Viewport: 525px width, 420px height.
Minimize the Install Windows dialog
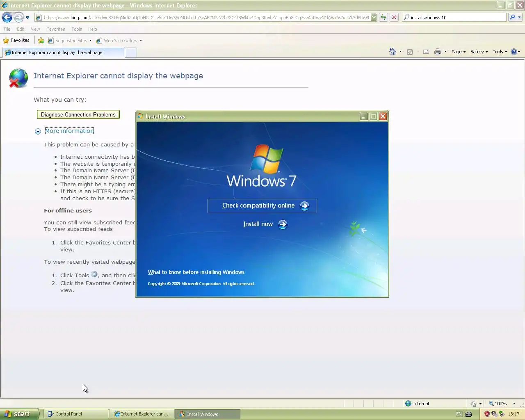click(364, 116)
